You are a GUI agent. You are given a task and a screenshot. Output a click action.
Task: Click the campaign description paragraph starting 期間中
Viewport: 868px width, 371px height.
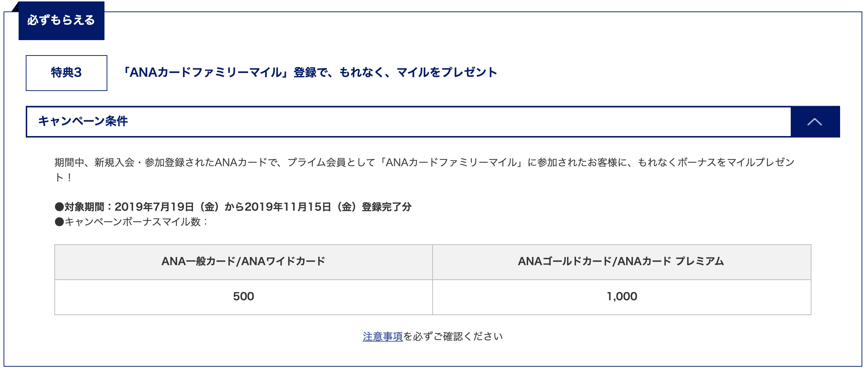click(x=424, y=169)
